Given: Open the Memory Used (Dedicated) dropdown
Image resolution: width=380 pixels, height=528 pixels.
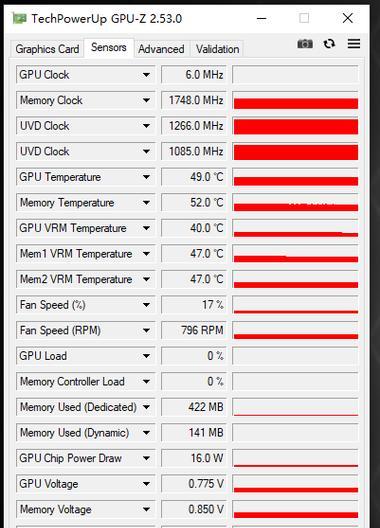Looking at the screenshot, I should pyautogui.click(x=146, y=407).
